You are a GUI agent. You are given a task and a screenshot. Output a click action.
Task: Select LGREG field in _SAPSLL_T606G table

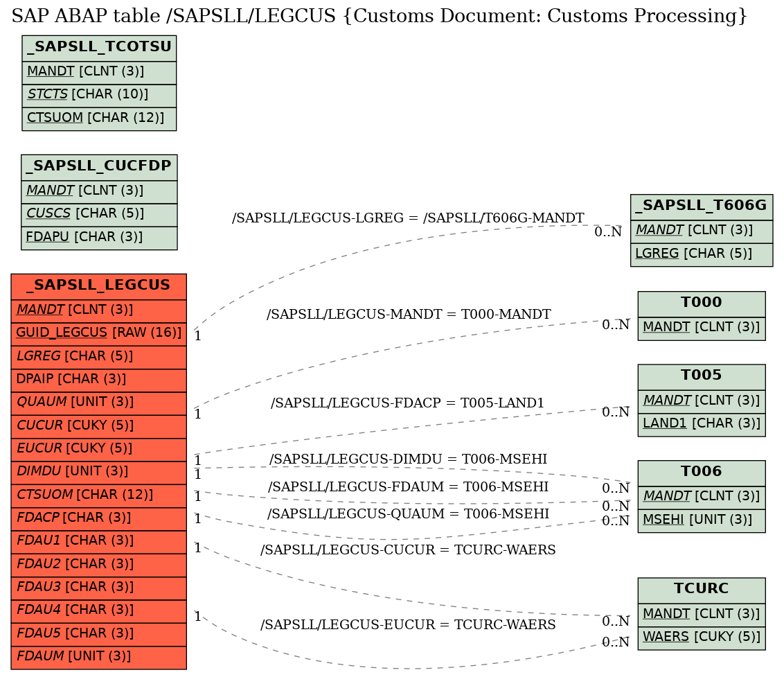click(x=702, y=255)
